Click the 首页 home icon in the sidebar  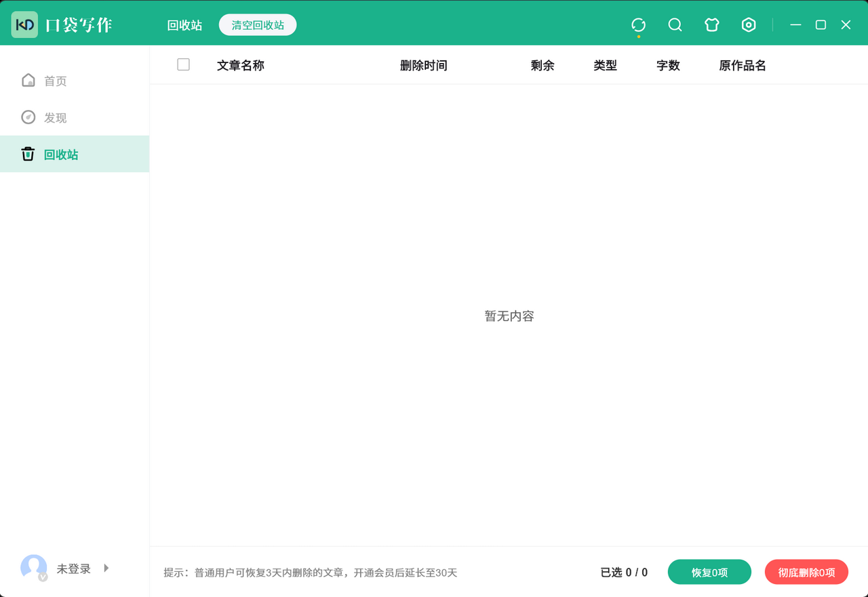(28, 80)
